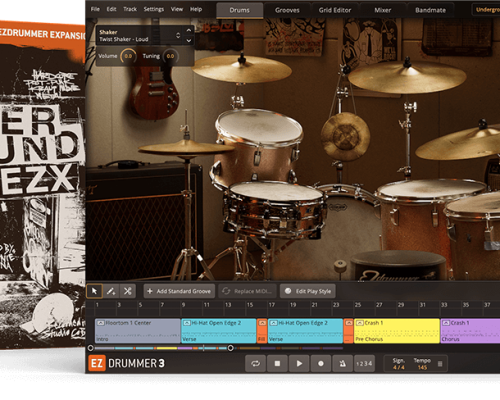Go to next instrument with down chevron
This screenshot has height=400, width=500.
189,40
